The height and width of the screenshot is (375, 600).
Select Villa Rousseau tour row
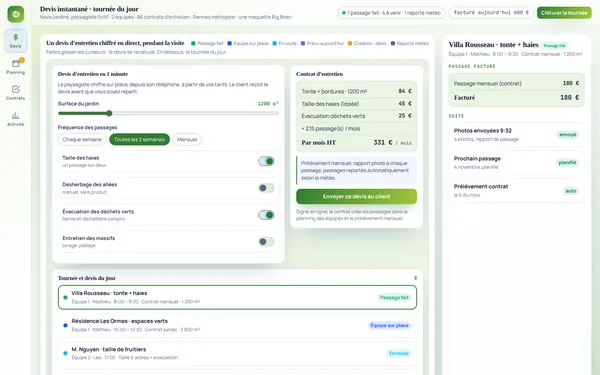pyautogui.click(x=237, y=297)
